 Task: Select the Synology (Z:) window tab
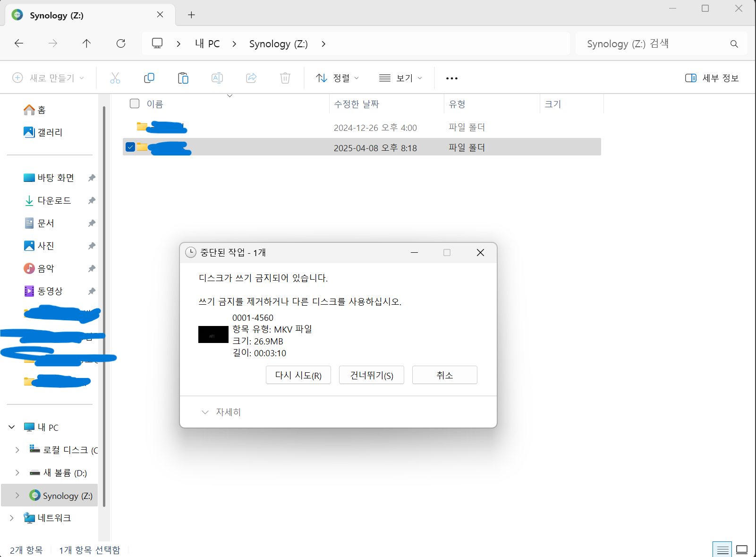[x=90, y=15]
